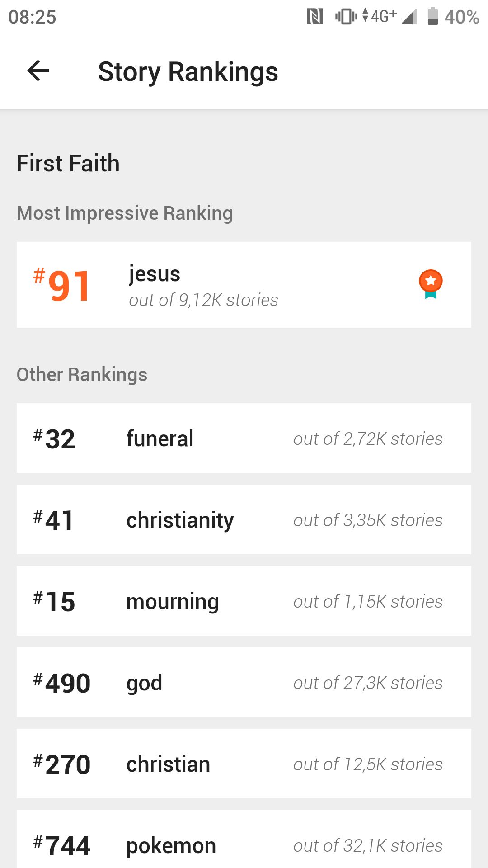
Task: Tap the Other Rankings heading
Action: [82, 375]
